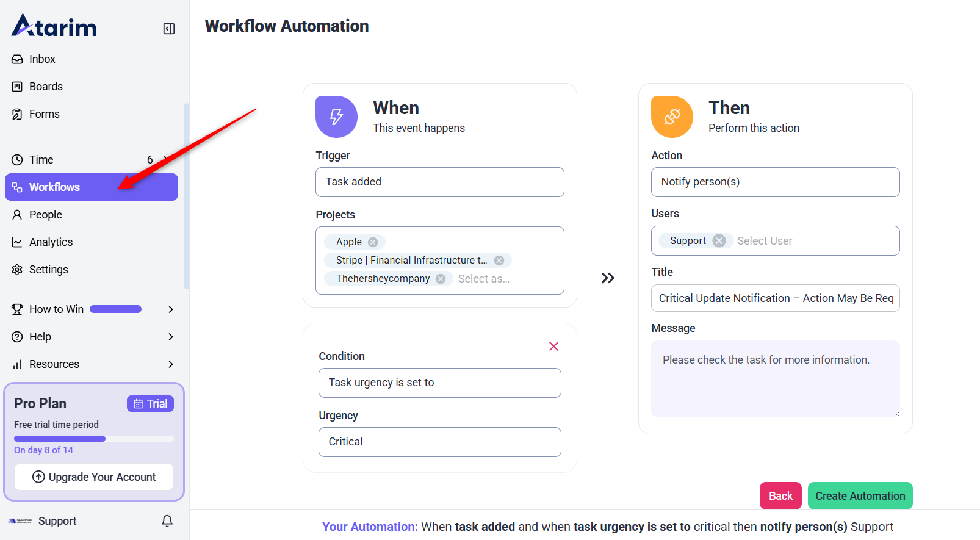
Task: Open Inbox from the sidebar
Action: [42, 59]
